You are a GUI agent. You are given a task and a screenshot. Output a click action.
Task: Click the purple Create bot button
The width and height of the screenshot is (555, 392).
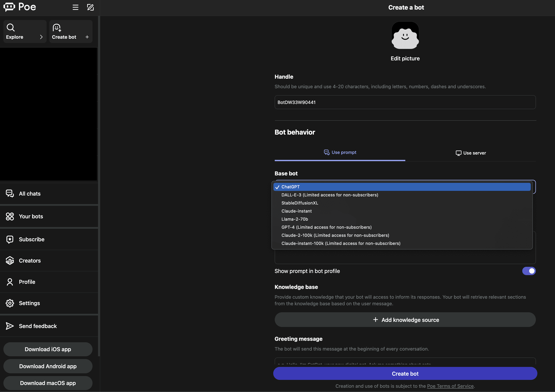[405, 374]
